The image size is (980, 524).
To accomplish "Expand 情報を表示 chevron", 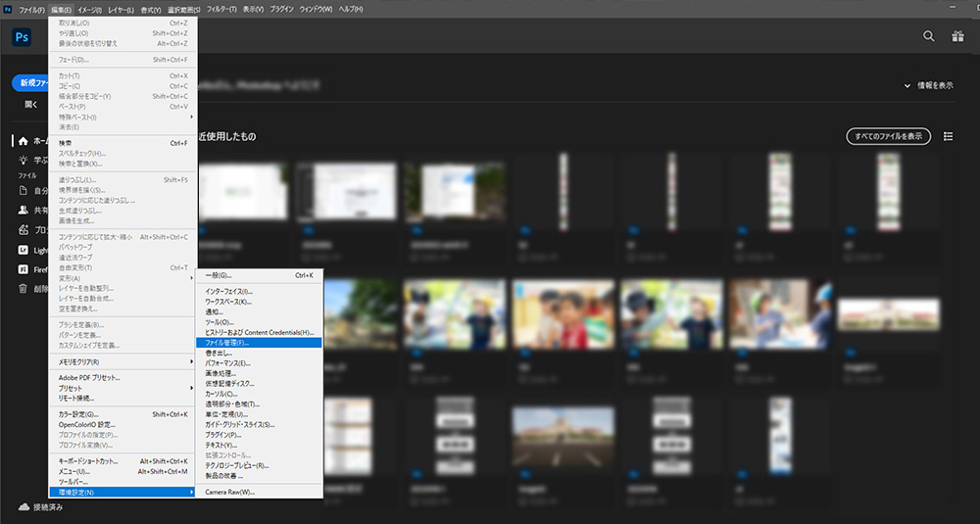I will coord(908,85).
